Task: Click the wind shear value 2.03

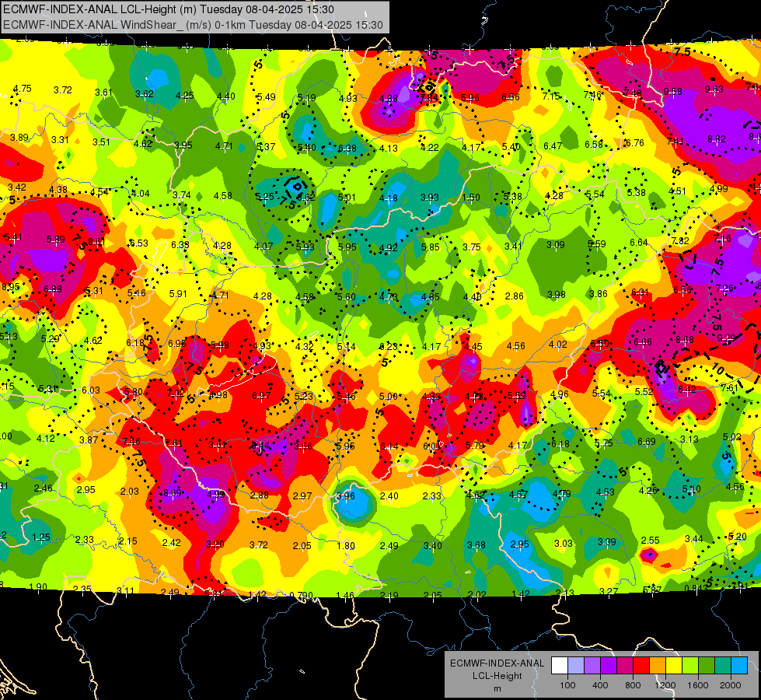Action: coord(130,491)
